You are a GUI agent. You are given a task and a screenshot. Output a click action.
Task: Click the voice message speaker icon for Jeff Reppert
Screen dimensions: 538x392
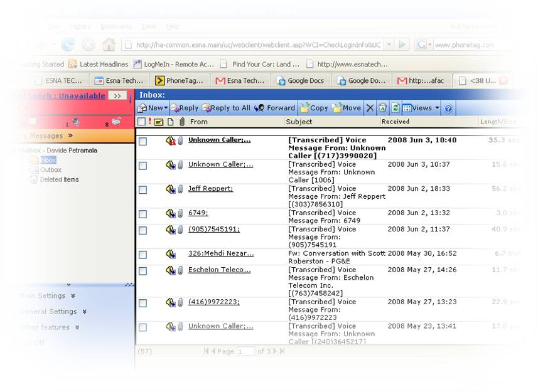[x=171, y=189]
